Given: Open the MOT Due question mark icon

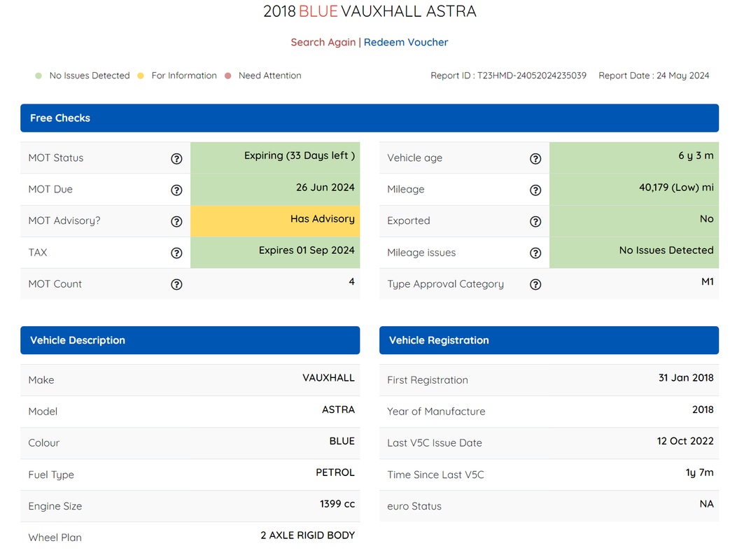Looking at the screenshot, I should pyautogui.click(x=177, y=190).
